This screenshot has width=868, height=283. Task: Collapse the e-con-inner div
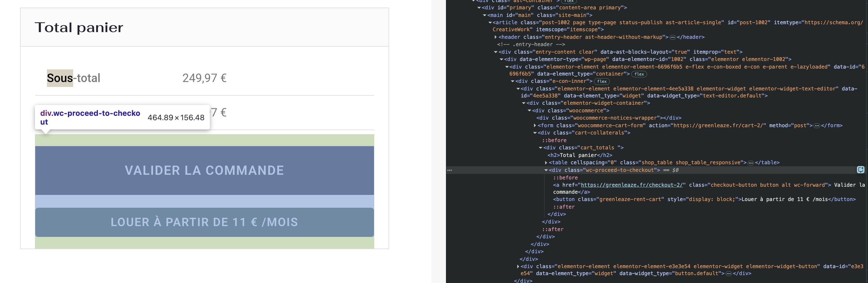click(x=512, y=81)
